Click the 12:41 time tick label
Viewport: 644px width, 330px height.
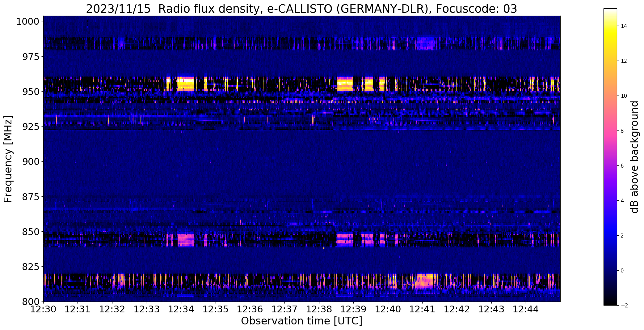(422, 309)
